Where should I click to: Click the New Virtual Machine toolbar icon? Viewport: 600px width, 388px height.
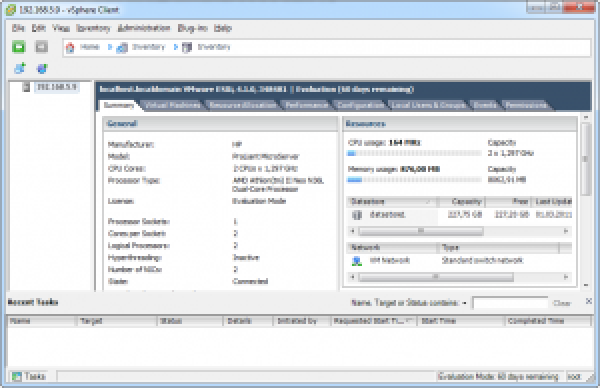pos(20,68)
